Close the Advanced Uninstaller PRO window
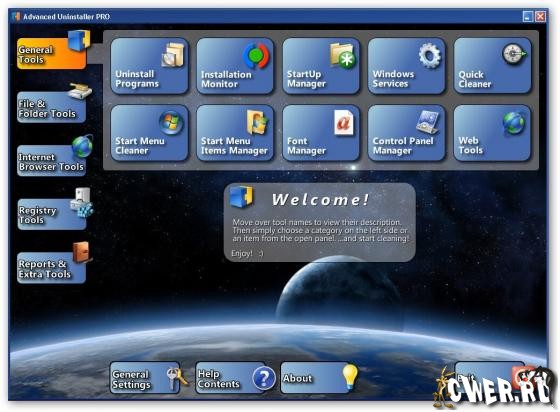This screenshot has width=560, height=412. (541, 16)
